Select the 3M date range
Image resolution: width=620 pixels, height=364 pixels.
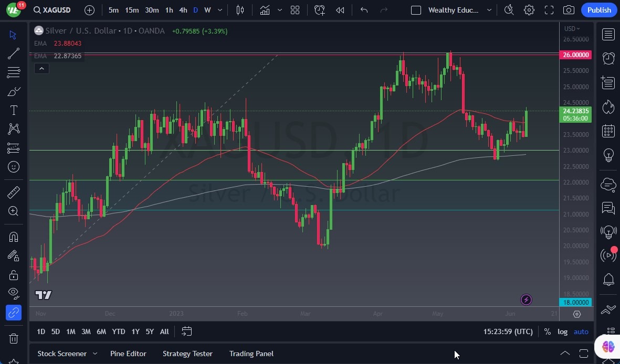(86, 331)
